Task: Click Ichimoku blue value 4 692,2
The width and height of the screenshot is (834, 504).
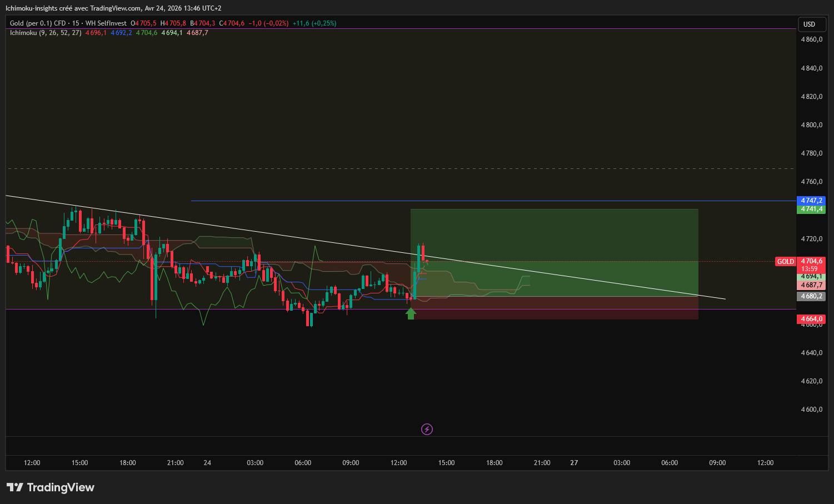Action: pyautogui.click(x=121, y=33)
